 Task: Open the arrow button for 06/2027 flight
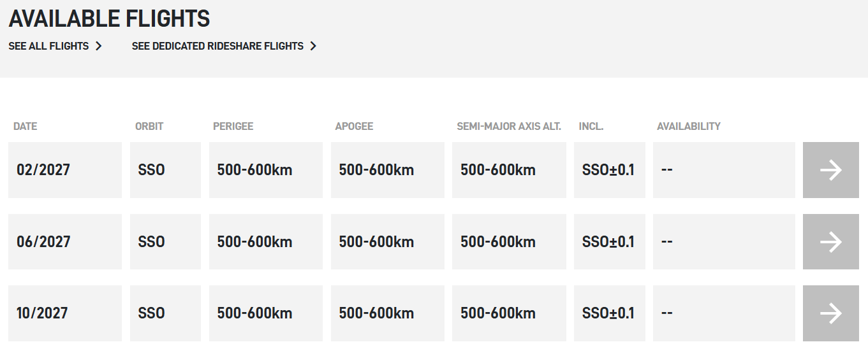(x=831, y=241)
